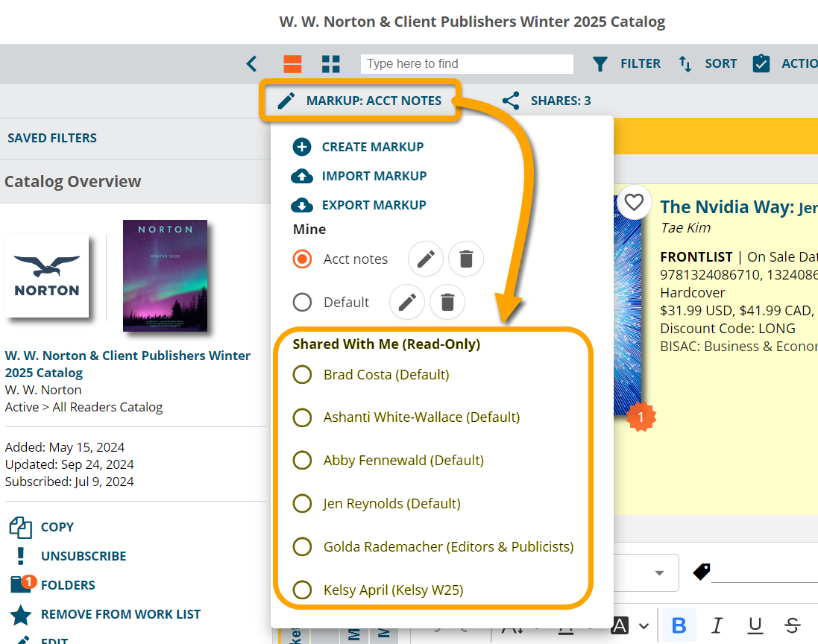Viewport: 818px width, 644px height.
Task: Open the Norton publisher logo thumbnail
Action: pyautogui.click(x=47, y=276)
